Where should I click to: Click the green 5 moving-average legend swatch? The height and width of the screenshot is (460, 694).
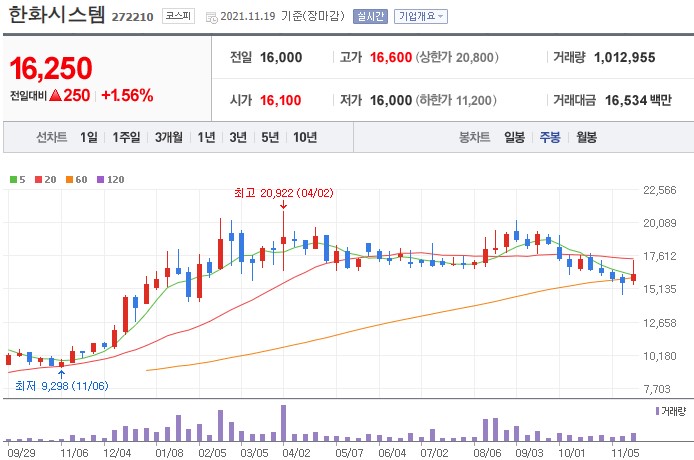point(13,179)
